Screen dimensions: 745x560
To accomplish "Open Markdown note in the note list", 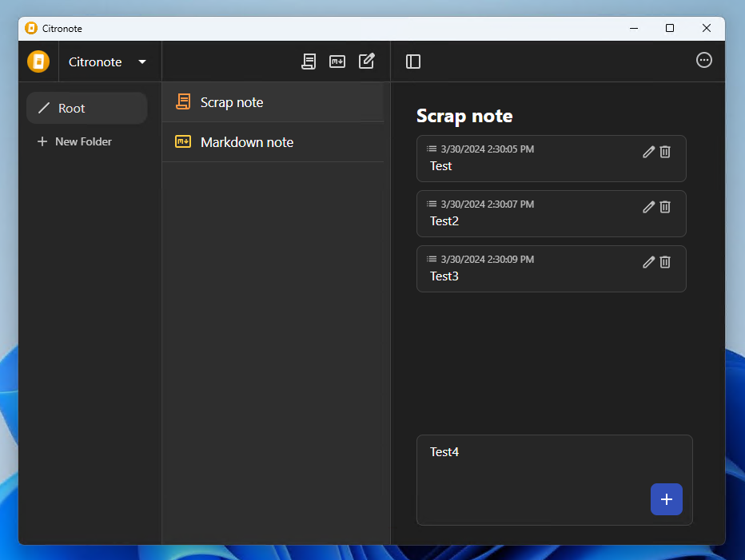I will [x=273, y=142].
